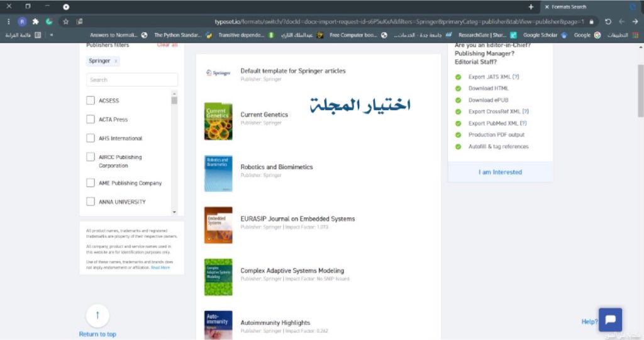Viewport: 644px width, 340px height.
Task: Click publisher list scroll-down arrow
Action: coord(174,212)
